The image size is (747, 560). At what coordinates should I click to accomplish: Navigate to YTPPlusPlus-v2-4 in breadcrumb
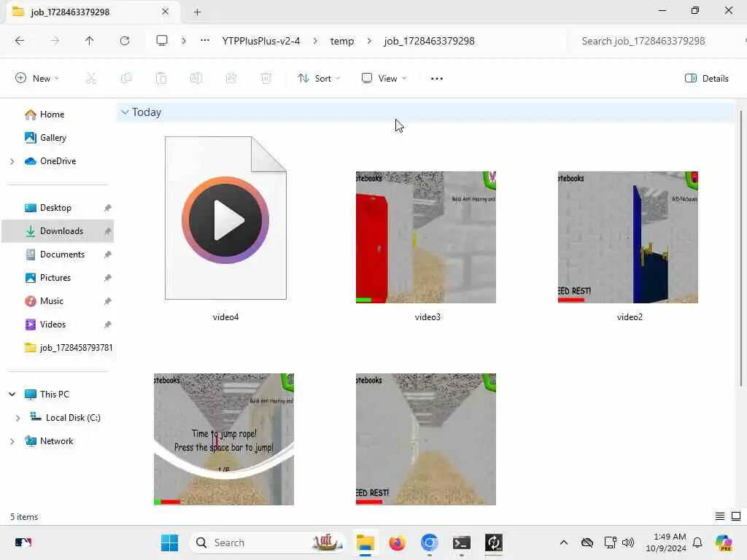click(261, 41)
